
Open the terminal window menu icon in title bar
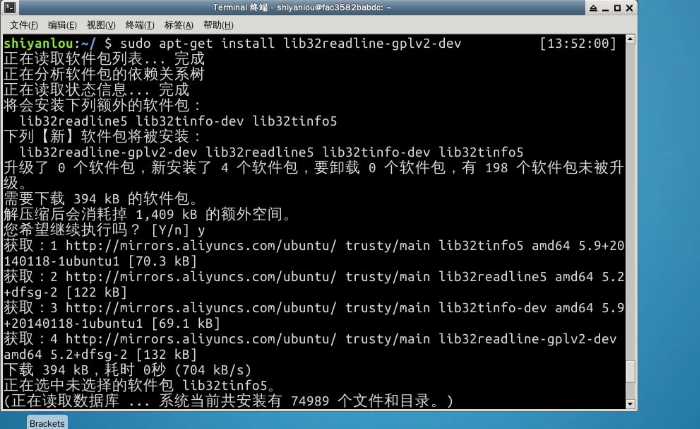coord(9,7)
